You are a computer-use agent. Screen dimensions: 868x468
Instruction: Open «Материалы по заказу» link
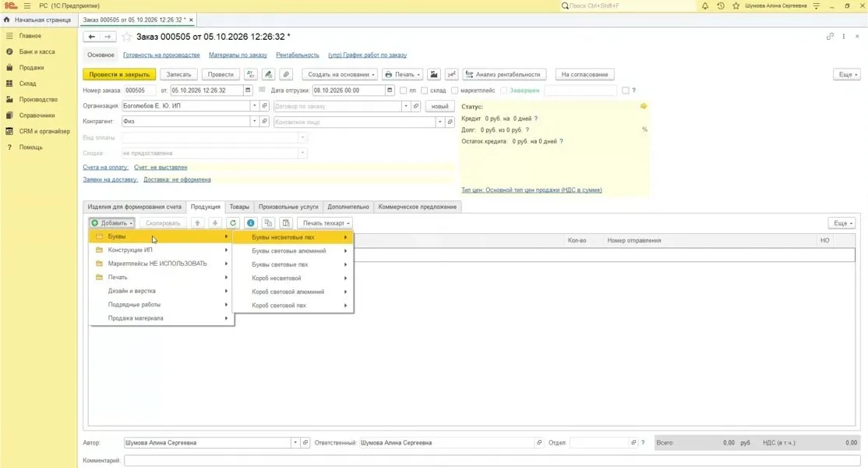point(238,55)
